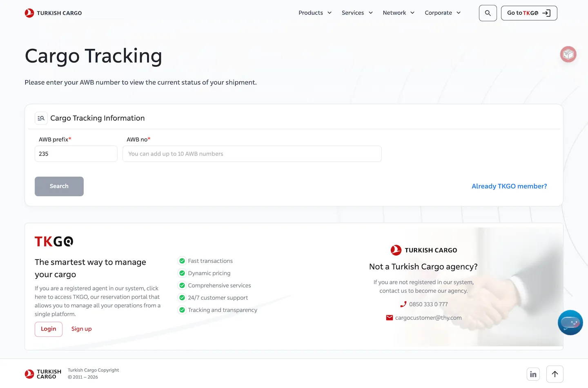
Task: Click the Turkish Cargo logo in header
Action: [x=53, y=13]
